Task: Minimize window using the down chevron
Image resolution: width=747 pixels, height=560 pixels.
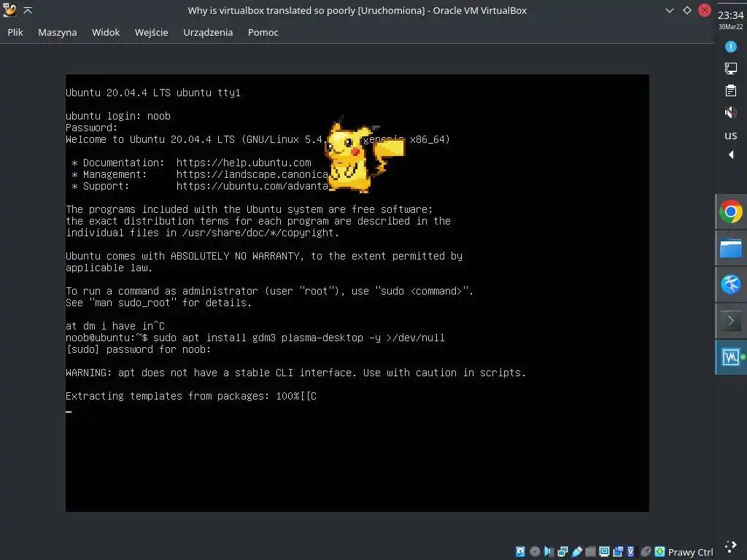Action: pyautogui.click(x=670, y=10)
